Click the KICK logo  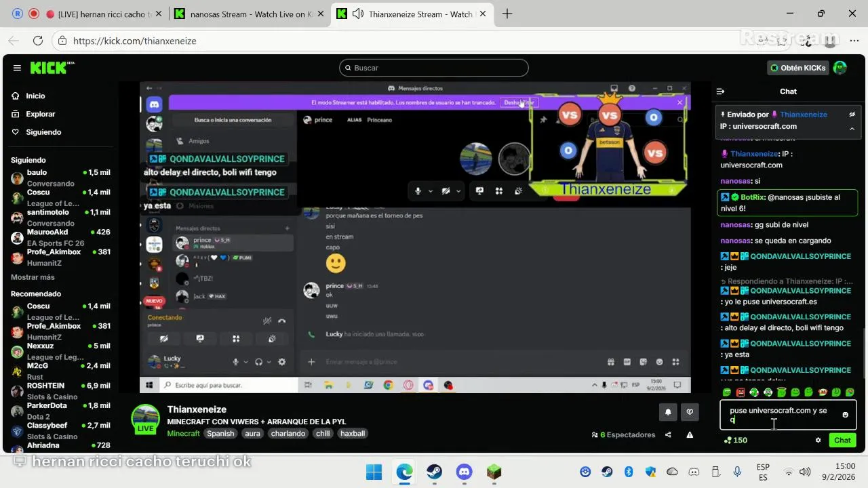coord(52,68)
